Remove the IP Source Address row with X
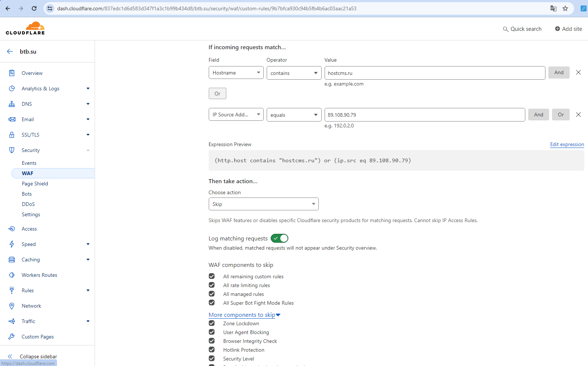 [x=578, y=115]
